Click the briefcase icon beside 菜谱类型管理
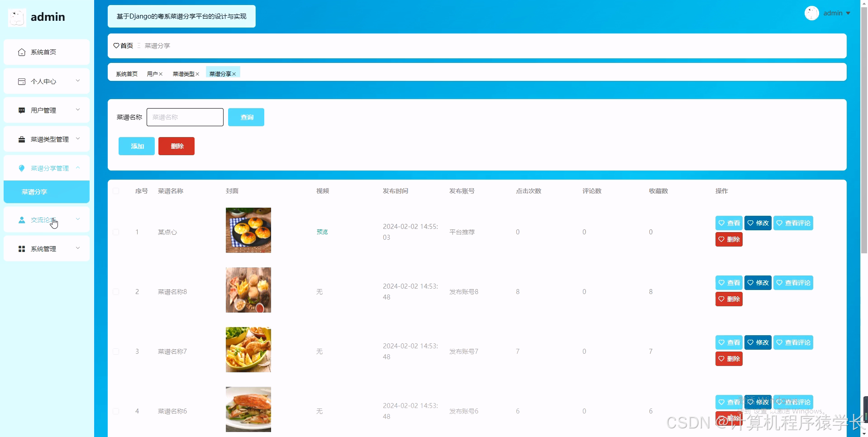Viewport: 868px width, 437px height. (x=22, y=139)
